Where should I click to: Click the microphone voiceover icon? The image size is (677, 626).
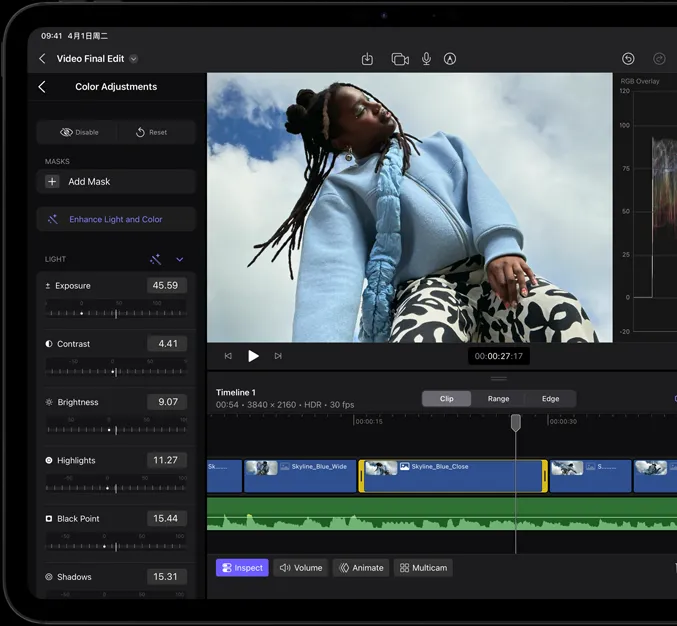pos(426,59)
